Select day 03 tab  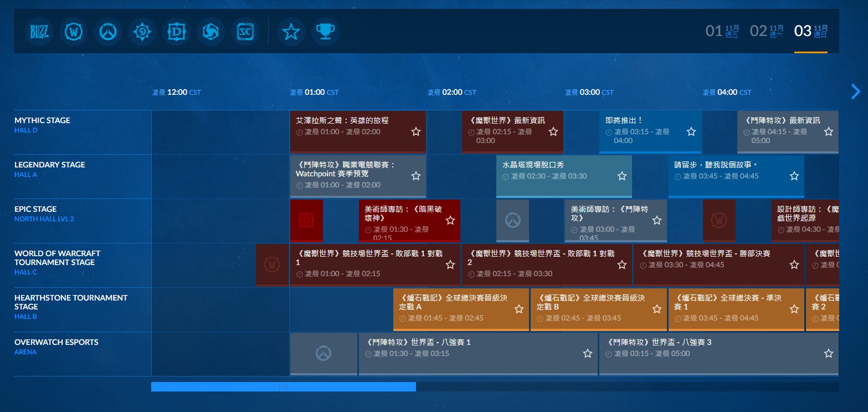[x=811, y=31]
